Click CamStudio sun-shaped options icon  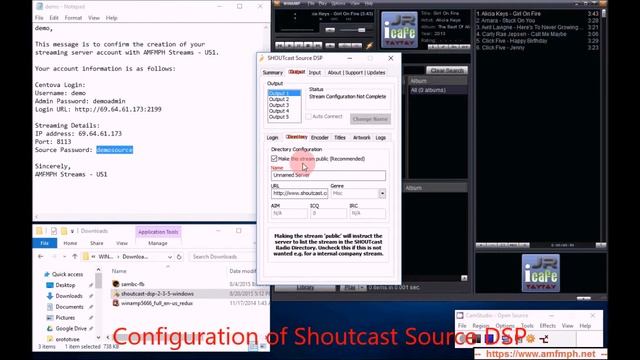click(x=531, y=339)
